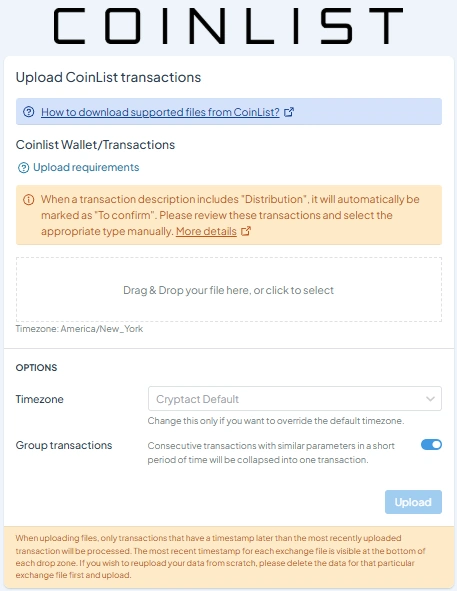
Task: Click external-link icon beside CoinList help link
Action: pos(289,112)
